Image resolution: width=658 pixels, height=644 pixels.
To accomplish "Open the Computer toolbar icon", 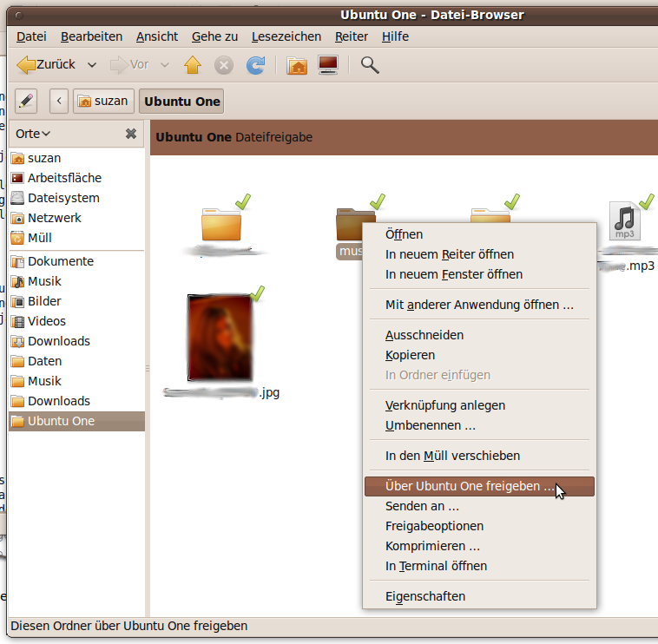I will coord(328,64).
